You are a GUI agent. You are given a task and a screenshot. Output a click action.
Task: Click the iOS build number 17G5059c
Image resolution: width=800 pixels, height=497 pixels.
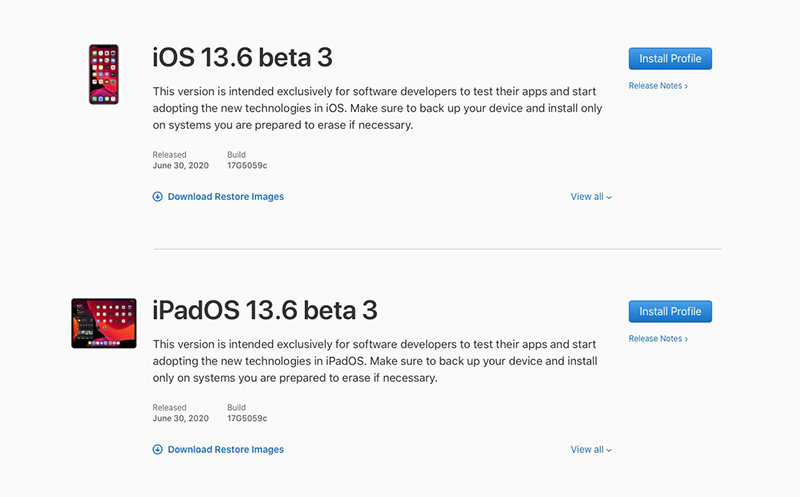[247, 166]
